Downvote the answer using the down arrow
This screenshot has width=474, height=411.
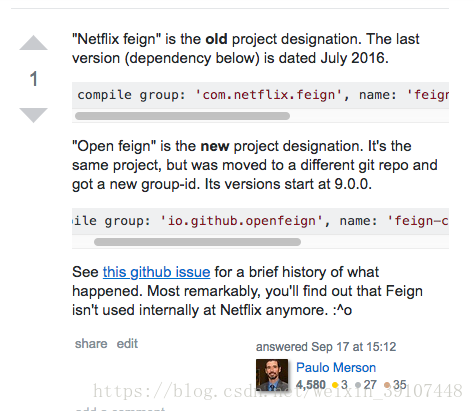pyautogui.click(x=33, y=115)
